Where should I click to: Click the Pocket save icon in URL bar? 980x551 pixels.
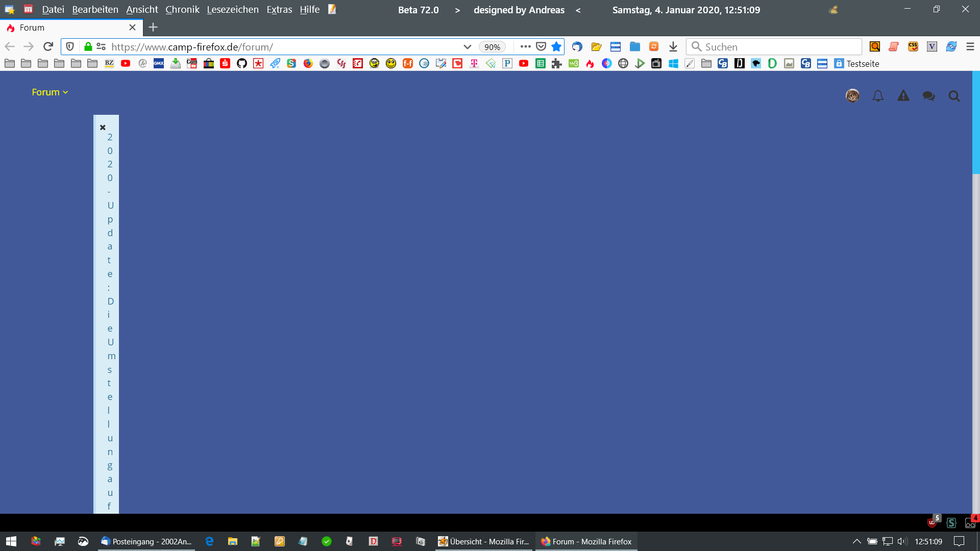(x=541, y=46)
